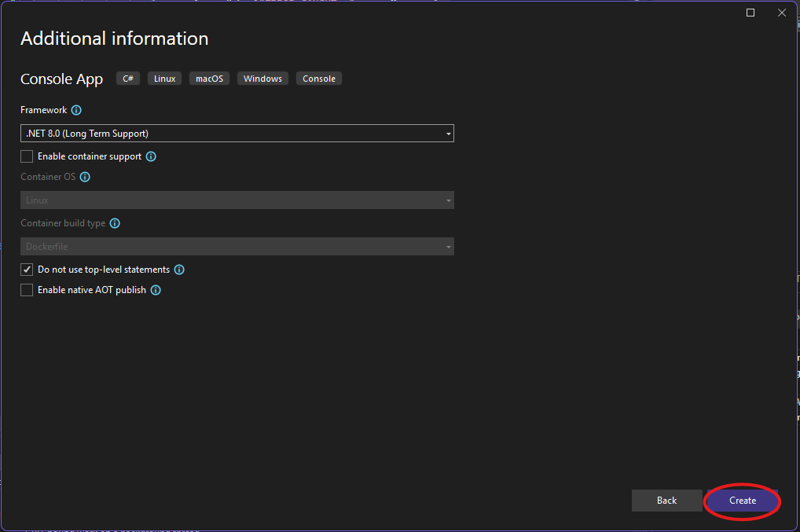800x532 pixels.
Task: Close the Additional information dialog
Action: pyautogui.click(x=781, y=13)
